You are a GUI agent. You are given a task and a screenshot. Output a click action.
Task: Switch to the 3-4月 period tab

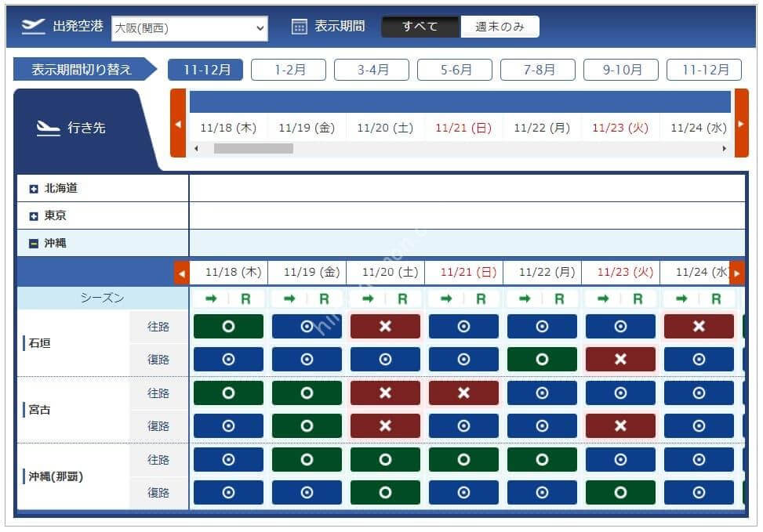pyautogui.click(x=372, y=70)
